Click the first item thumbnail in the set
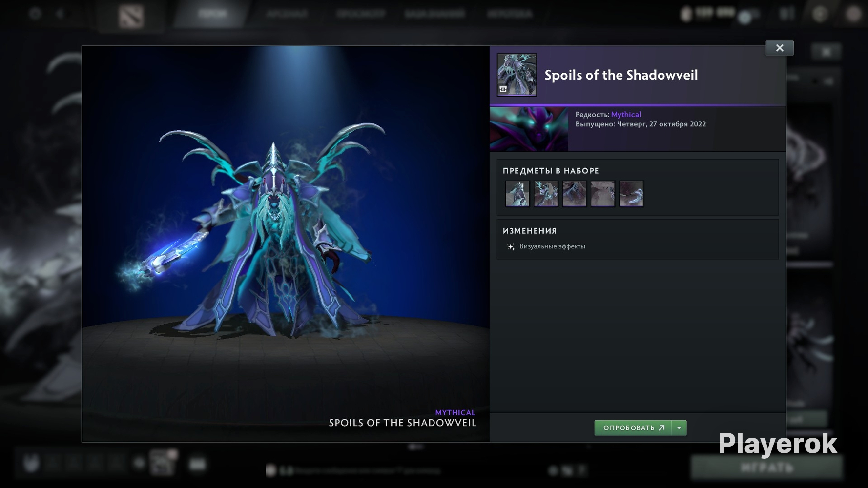 pyautogui.click(x=517, y=194)
